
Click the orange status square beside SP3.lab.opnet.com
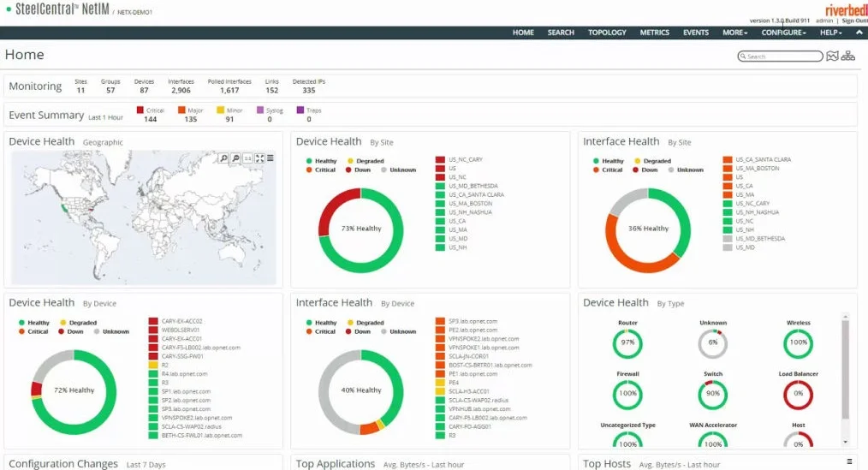pyautogui.click(x=440, y=321)
